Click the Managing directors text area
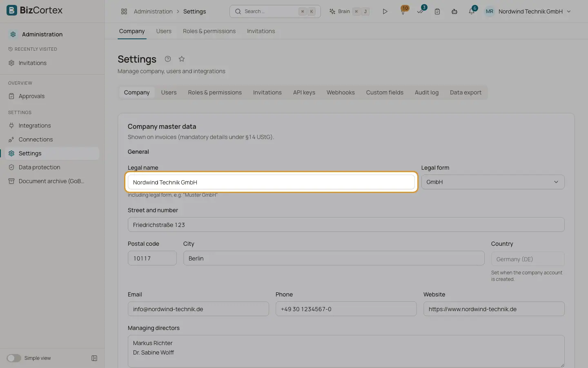This screenshot has height=368, width=588. point(346,351)
